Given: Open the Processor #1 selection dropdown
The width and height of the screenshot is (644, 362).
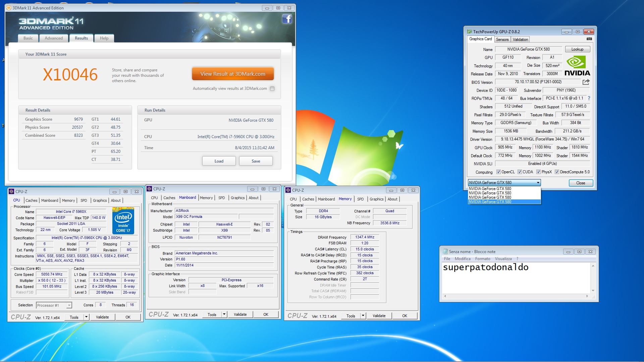Looking at the screenshot, I should coord(54,305).
